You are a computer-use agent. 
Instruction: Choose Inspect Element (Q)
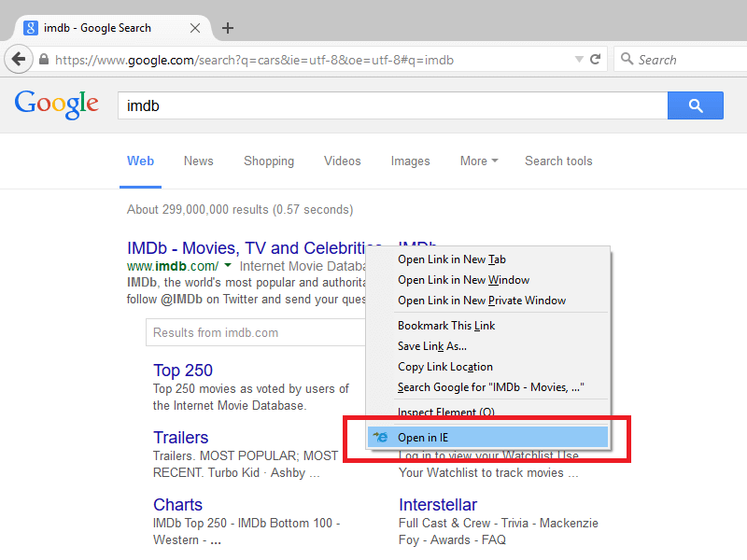point(488,412)
